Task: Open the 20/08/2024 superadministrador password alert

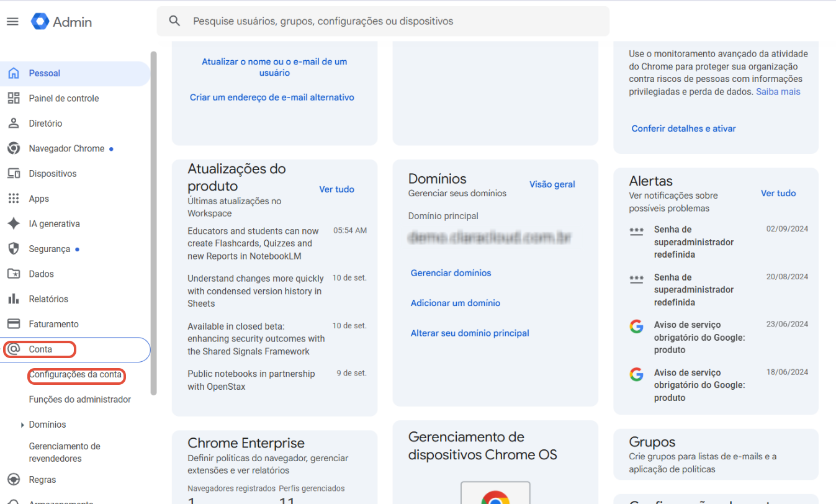Action: [x=719, y=290]
